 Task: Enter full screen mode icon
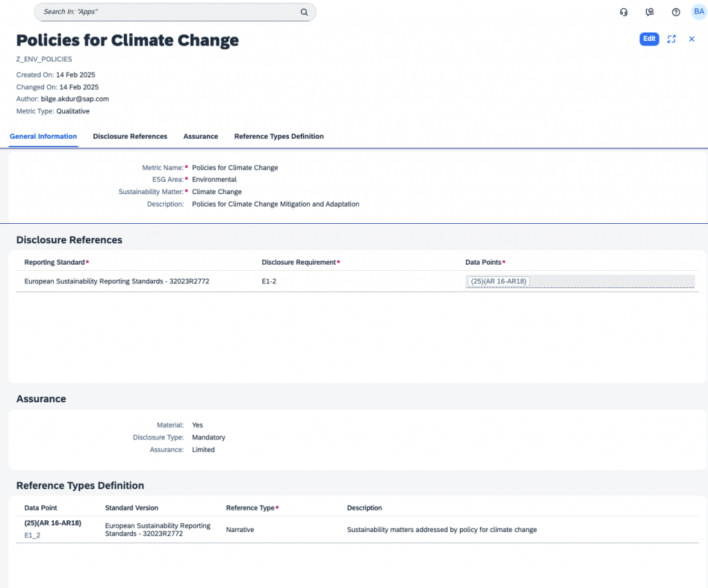click(671, 39)
